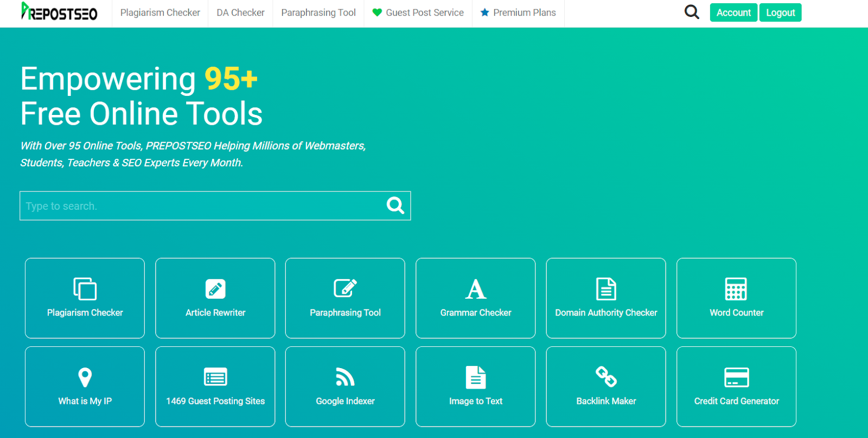Click the Backlink Maker chain icon
Viewport: 868px width, 438px height.
point(606,377)
